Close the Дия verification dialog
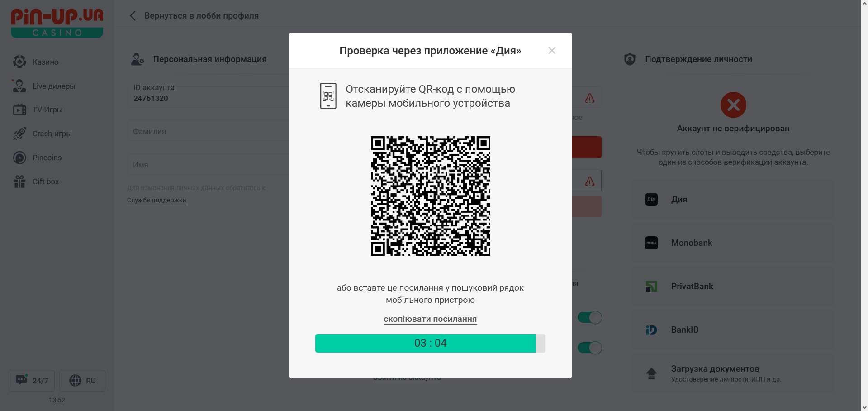868x411 pixels. click(552, 50)
